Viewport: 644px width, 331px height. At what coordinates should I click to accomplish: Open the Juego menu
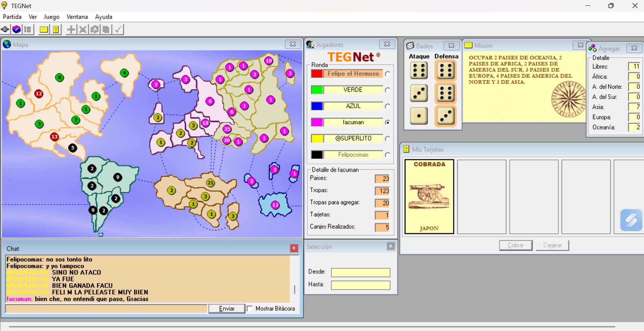tap(51, 17)
